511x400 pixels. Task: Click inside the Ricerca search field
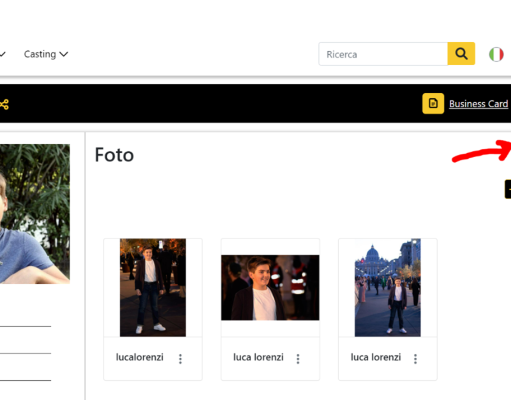tap(383, 54)
